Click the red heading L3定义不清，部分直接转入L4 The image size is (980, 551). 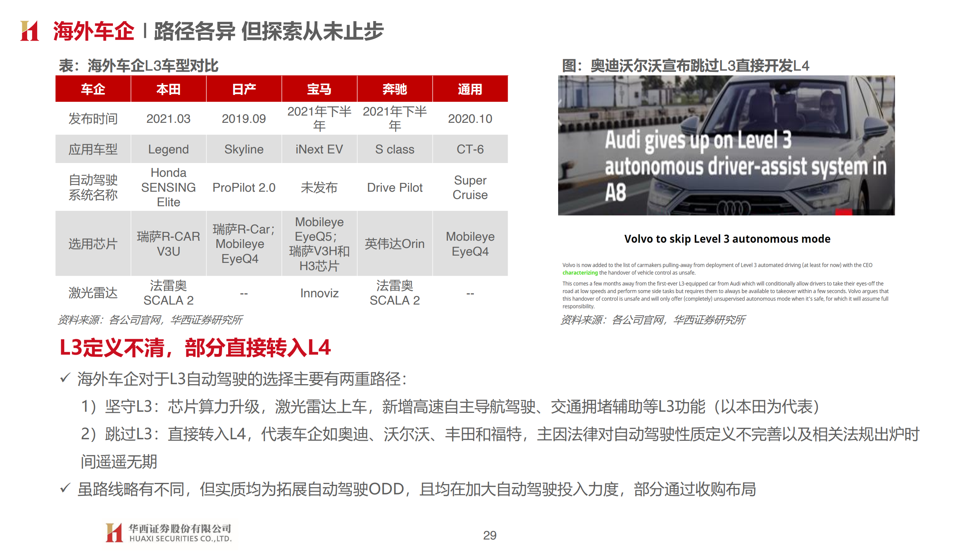coord(195,347)
